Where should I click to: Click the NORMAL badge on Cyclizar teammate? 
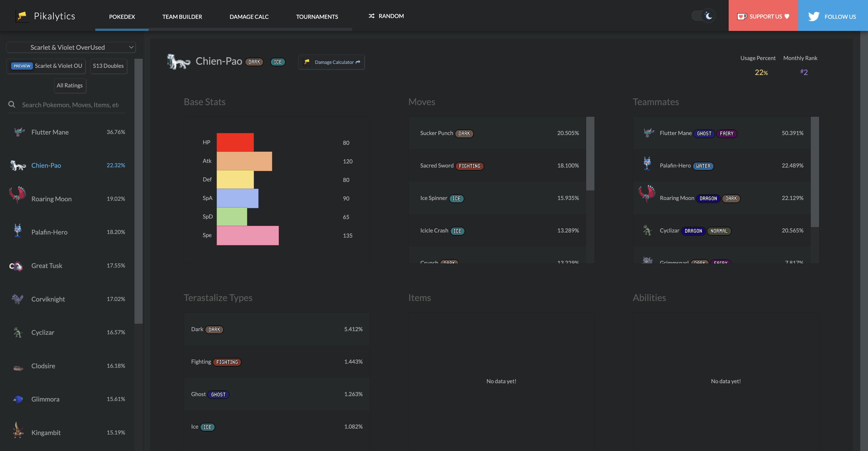coord(719,231)
